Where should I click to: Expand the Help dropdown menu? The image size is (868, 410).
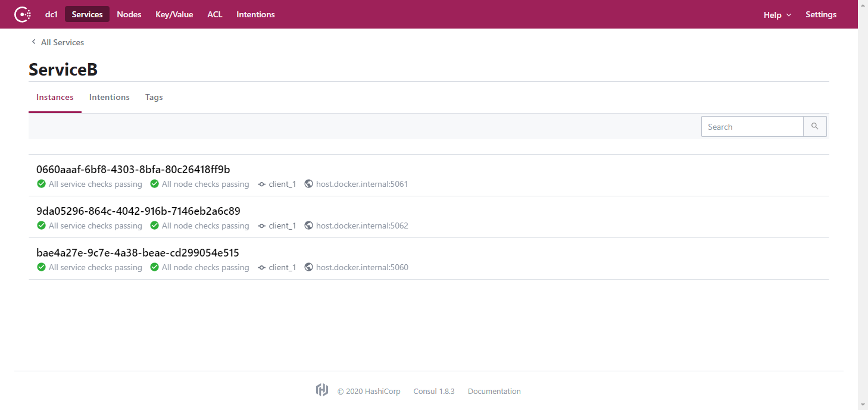pos(777,15)
